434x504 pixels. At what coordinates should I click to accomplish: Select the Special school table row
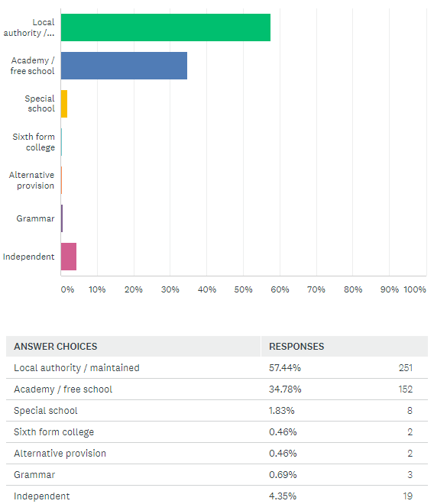pos(217,411)
